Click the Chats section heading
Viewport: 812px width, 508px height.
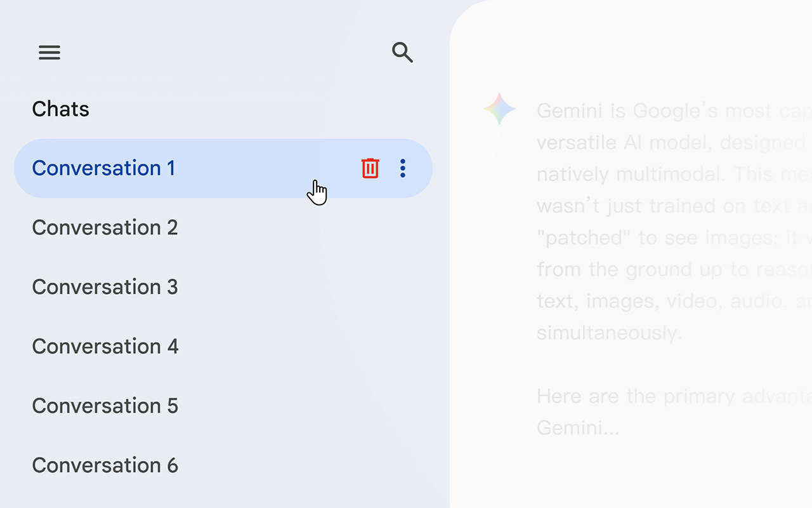(x=61, y=109)
